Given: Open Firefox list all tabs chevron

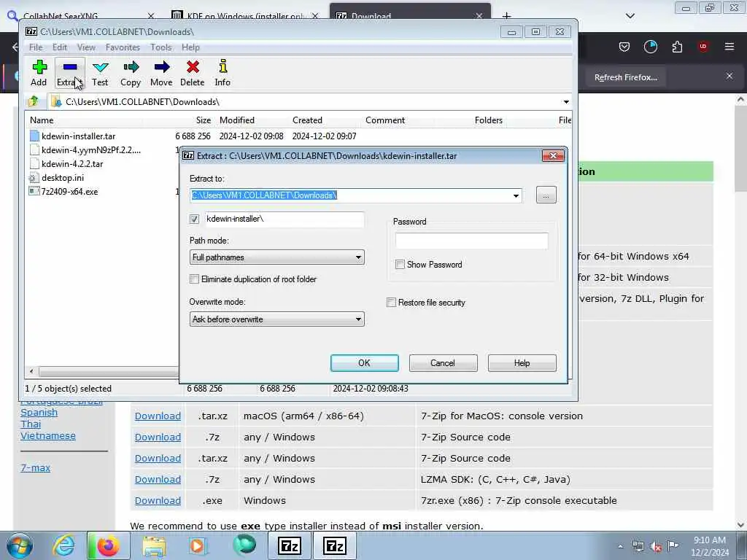Looking at the screenshot, I should (630, 16).
